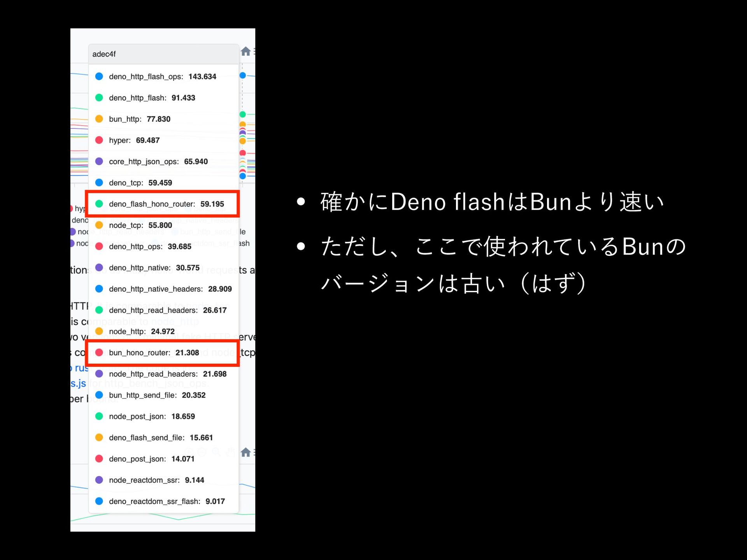Screen dimensions: 747x560
Task: Click the deno_tcp: 59.459 row
Action: coord(163,183)
